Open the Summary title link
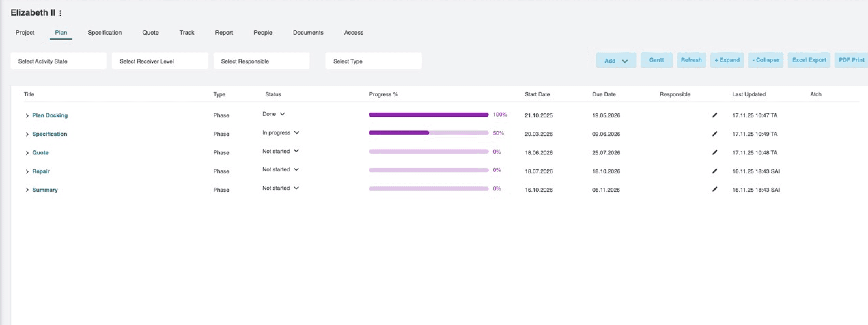The width and height of the screenshot is (868, 325). click(x=45, y=190)
